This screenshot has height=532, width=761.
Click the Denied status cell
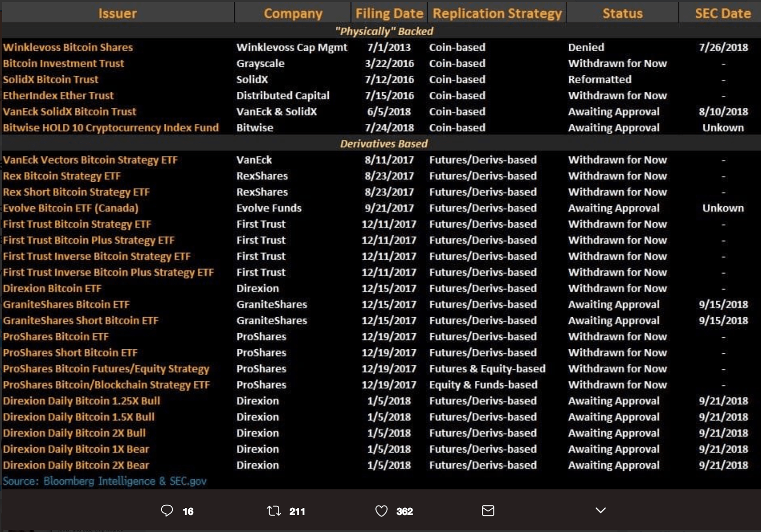586,47
